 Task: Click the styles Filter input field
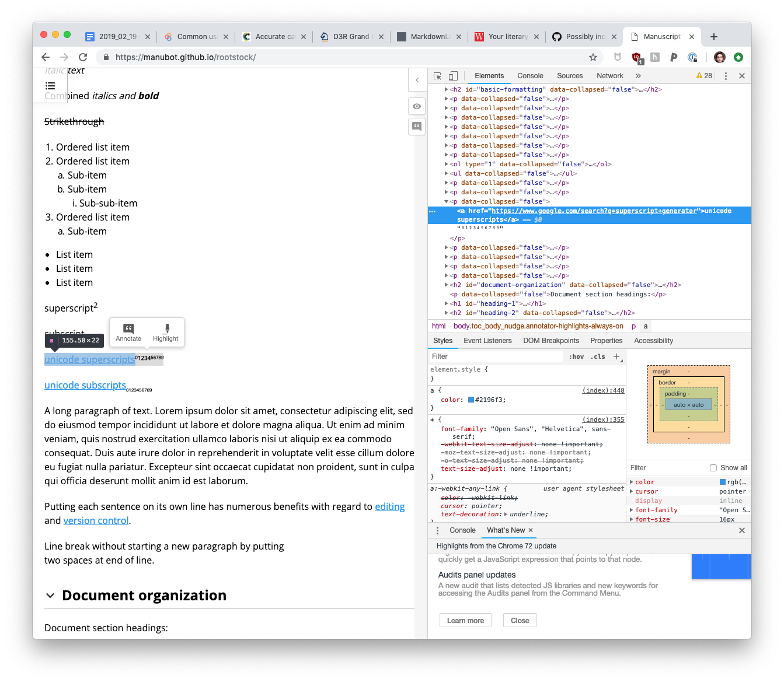(x=496, y=356)
